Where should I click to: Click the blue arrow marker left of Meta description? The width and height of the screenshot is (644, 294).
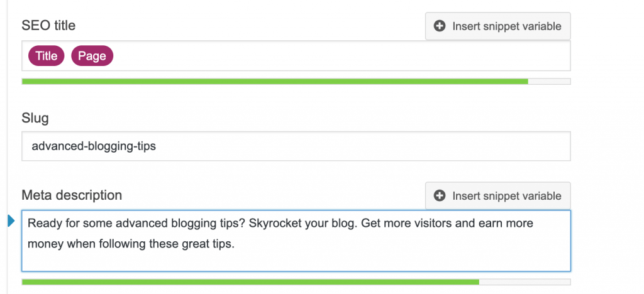[11, 221]
